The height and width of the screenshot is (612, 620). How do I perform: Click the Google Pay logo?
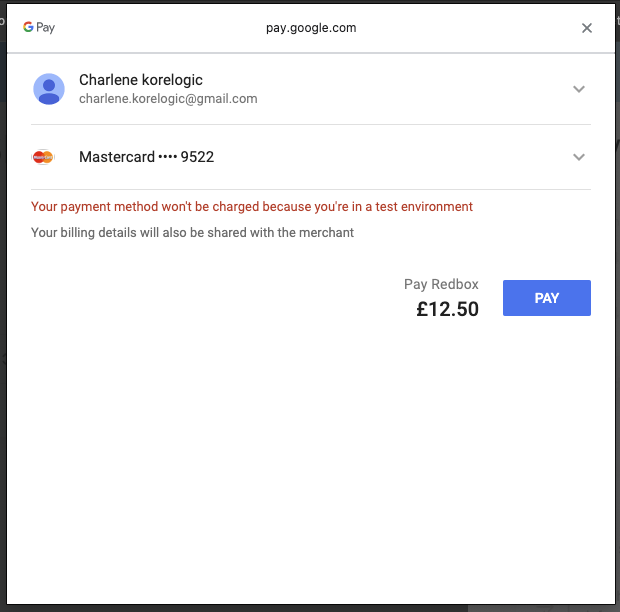coord(39,28)
